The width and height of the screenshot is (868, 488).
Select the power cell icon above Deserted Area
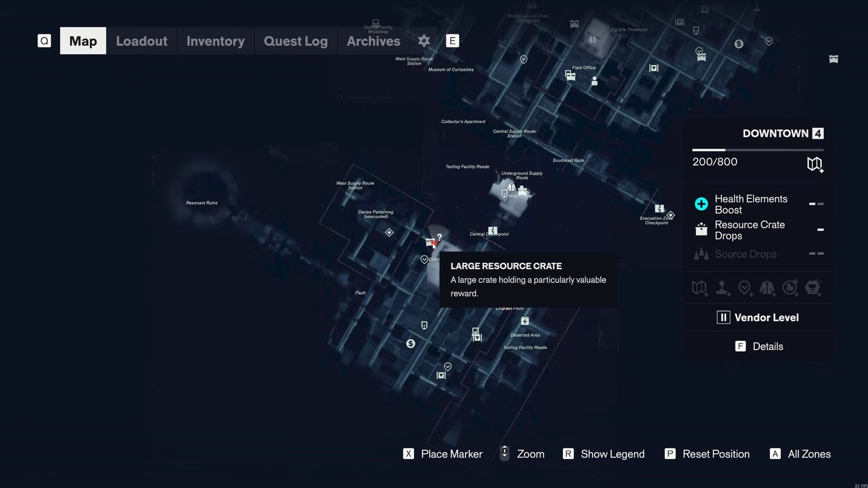point(525,321)
